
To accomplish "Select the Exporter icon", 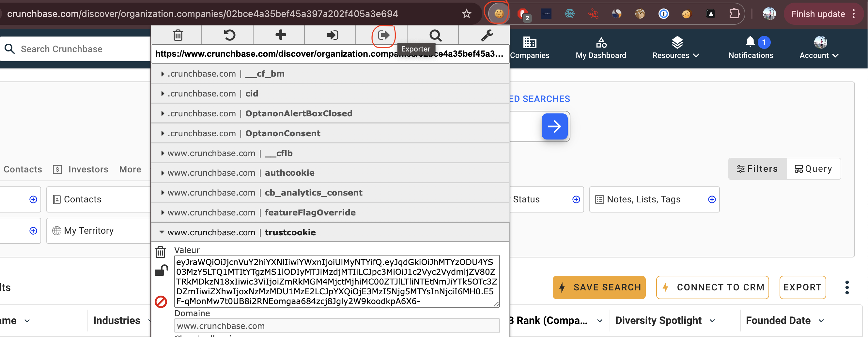I will (383, 35).
